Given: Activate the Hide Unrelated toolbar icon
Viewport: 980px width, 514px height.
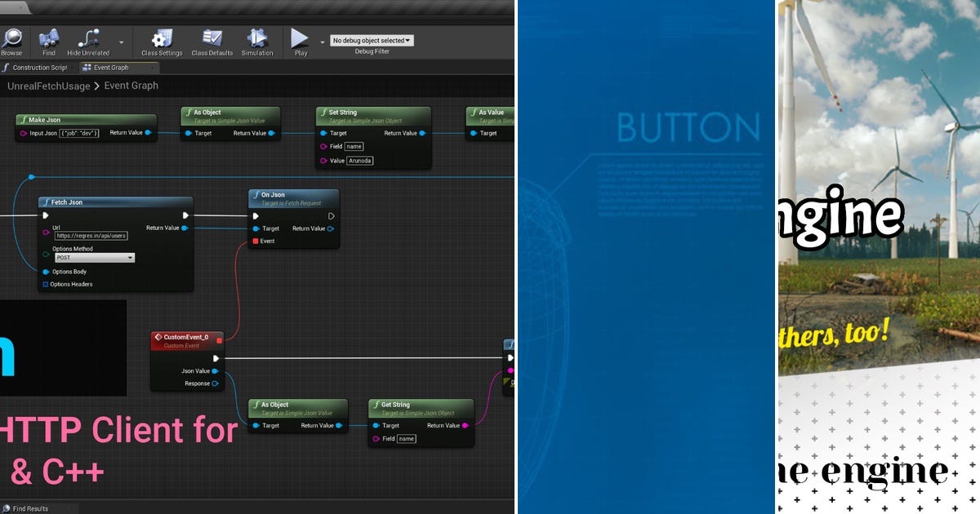Looking at the screenshot, I should click(87, 37).
